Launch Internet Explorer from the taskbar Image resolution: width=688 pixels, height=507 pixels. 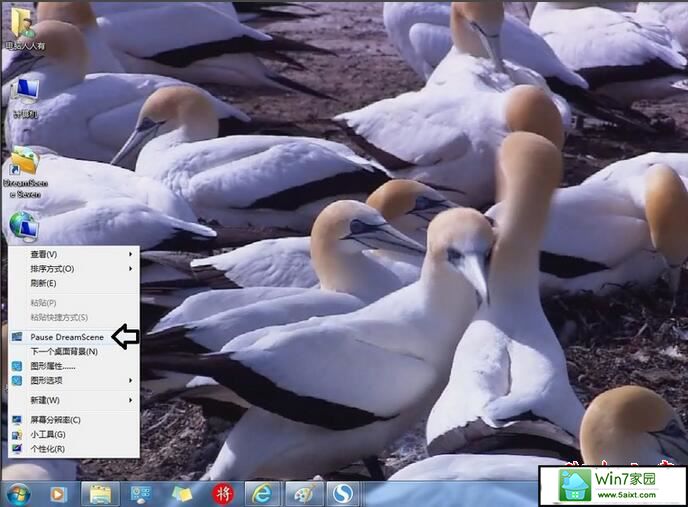coord(262,494)
